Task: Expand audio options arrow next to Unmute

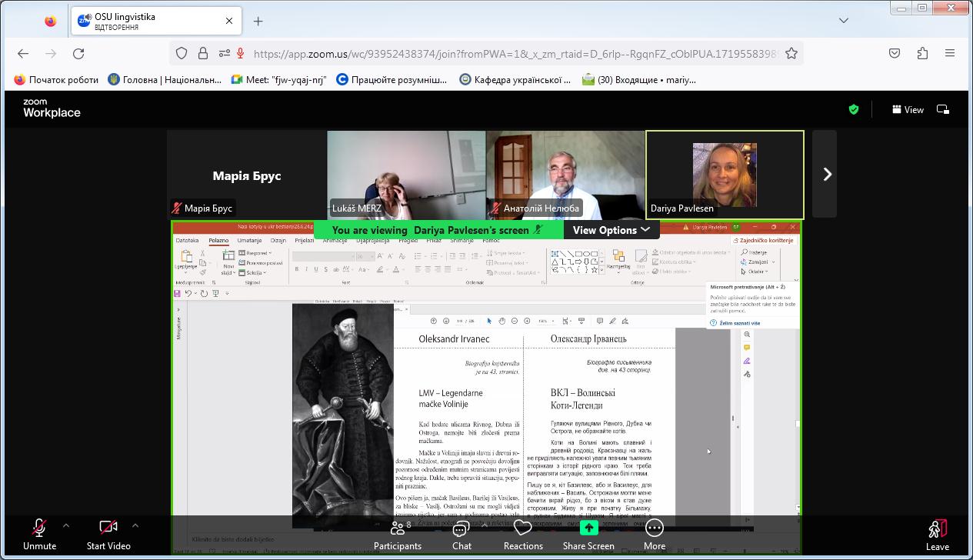Action: coord(66,526)
